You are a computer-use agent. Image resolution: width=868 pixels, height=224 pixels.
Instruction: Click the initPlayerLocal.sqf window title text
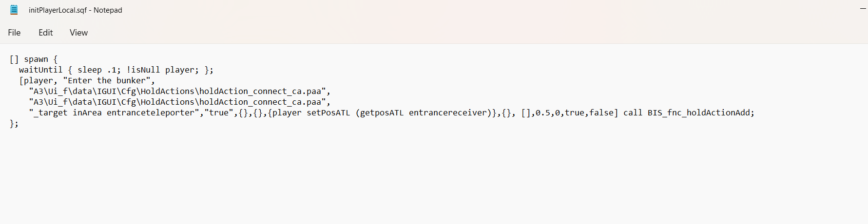[75, 10]
